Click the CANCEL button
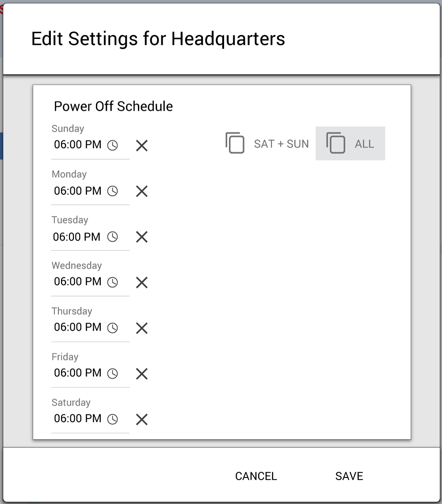This screenshot has width=442, height=504. 256,476
